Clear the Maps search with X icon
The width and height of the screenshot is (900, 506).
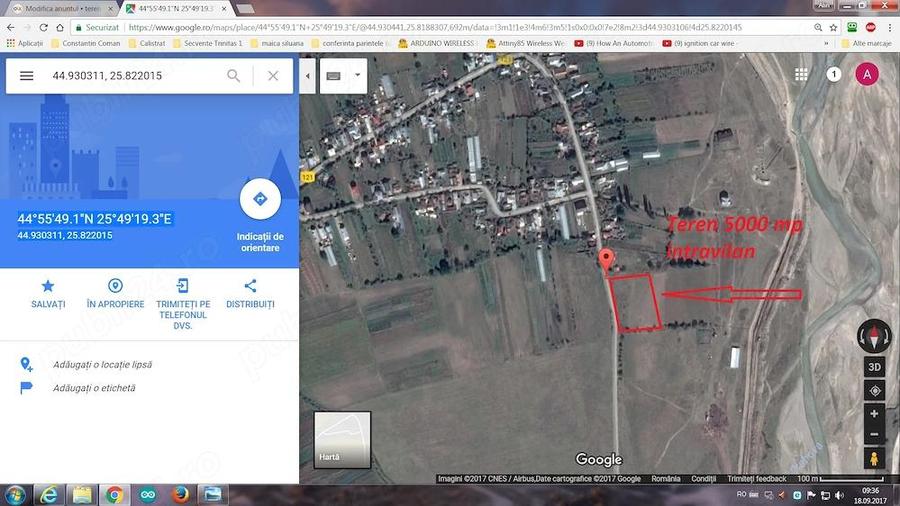pyautogui.click(x=273, y=76)
